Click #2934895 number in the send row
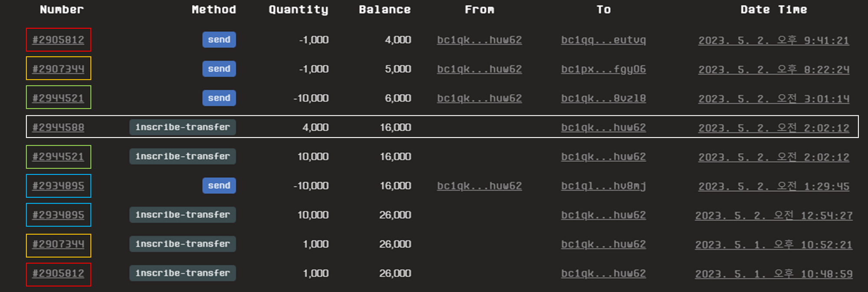The height and width of the screenshot is (292, 868). click(58, 186)
